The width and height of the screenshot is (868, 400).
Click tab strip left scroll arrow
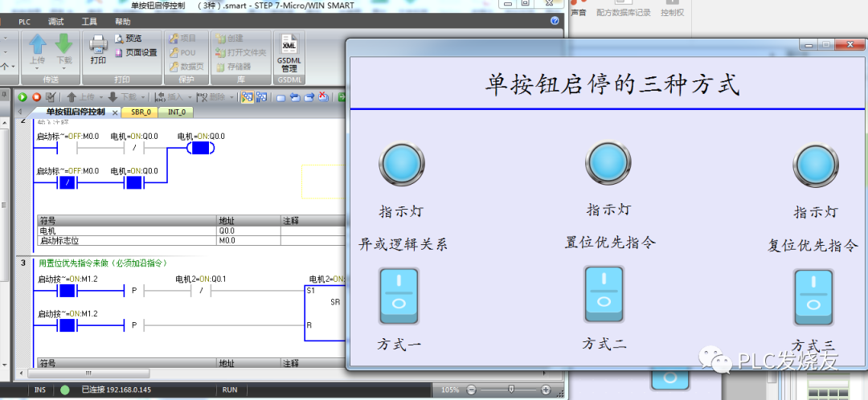point(20,111)
